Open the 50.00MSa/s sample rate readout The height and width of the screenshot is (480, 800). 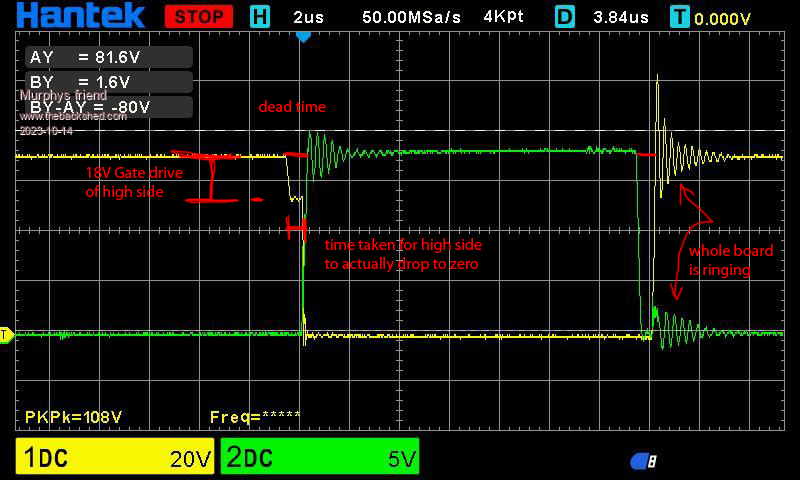pyautogui.click(x=412, y=17)
